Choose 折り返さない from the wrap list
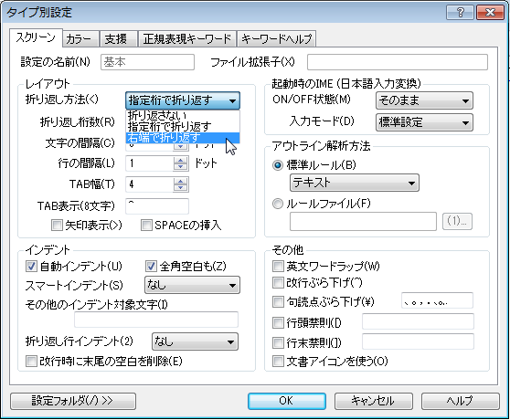This screenshot has height=420, width=510. (183, 115)
